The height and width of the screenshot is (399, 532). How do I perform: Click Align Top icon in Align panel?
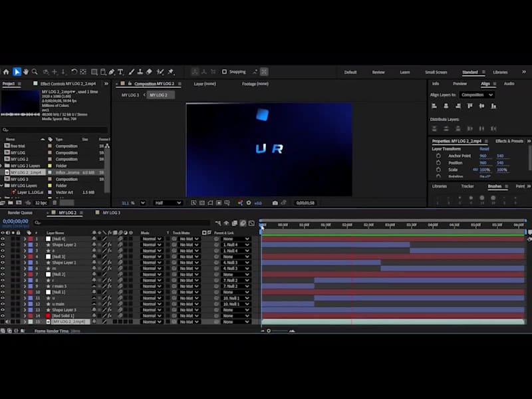tap(470, 106)
